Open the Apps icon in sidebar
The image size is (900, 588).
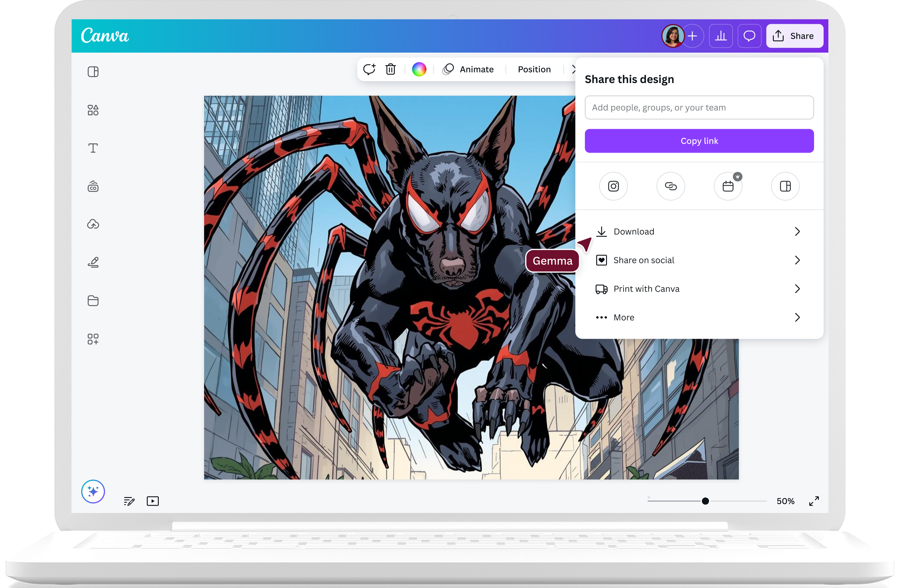(93, 339)
